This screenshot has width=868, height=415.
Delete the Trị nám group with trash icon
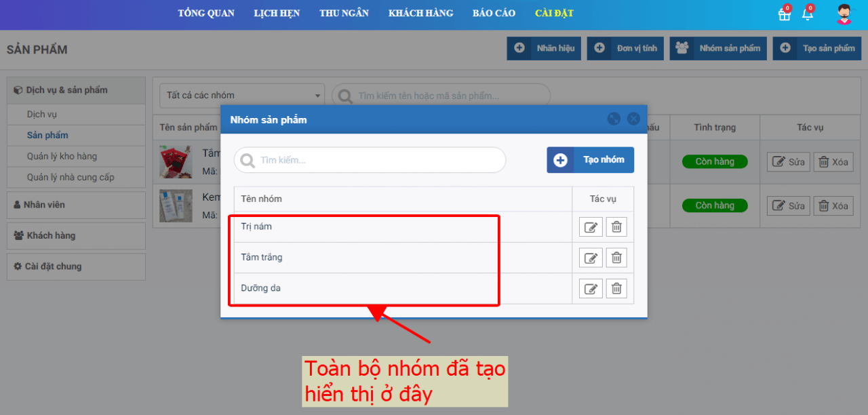pos(616,227)
